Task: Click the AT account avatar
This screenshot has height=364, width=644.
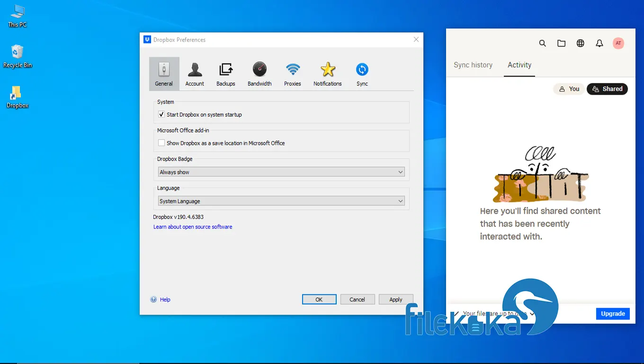Action: 618,43
